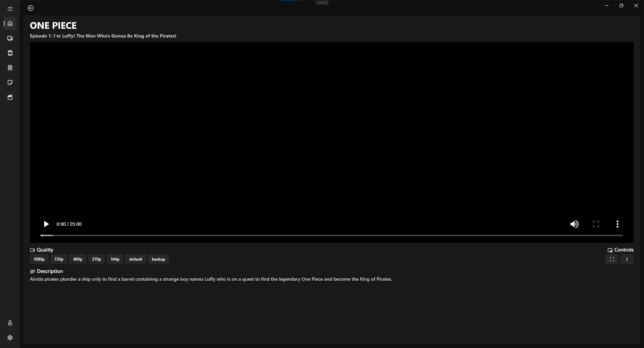644x348 pixels.
Task: Click the video progress seek bar
Action: click(332, 235)
